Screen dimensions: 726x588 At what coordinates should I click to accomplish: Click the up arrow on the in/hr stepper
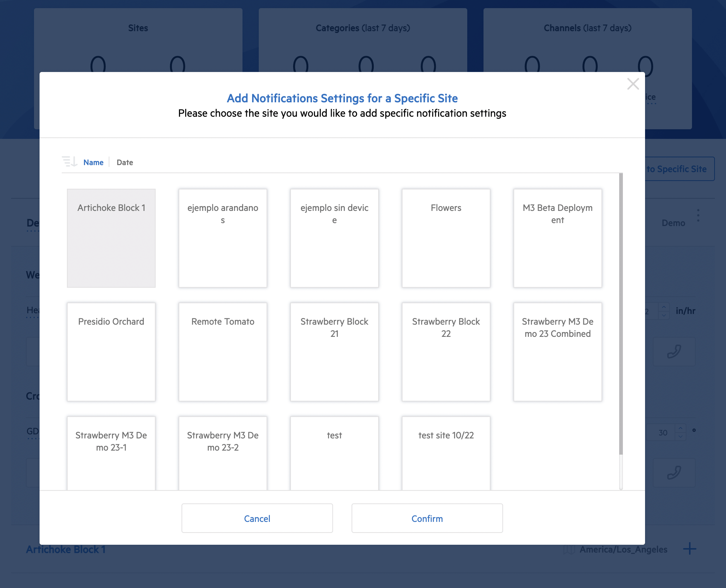(664, 307)
